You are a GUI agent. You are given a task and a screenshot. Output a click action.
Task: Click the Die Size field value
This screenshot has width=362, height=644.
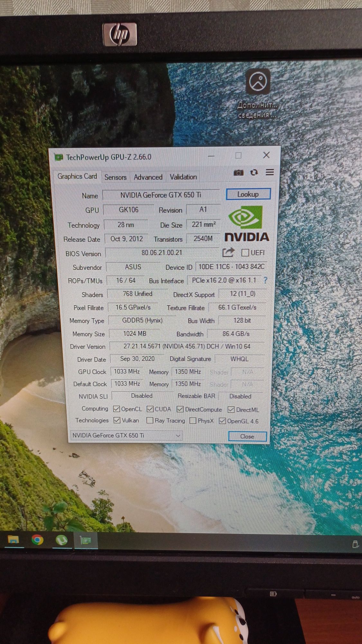203,224
